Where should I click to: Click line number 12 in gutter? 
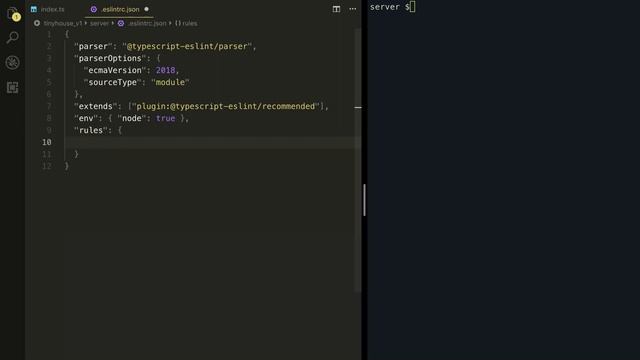coord(47,167)
